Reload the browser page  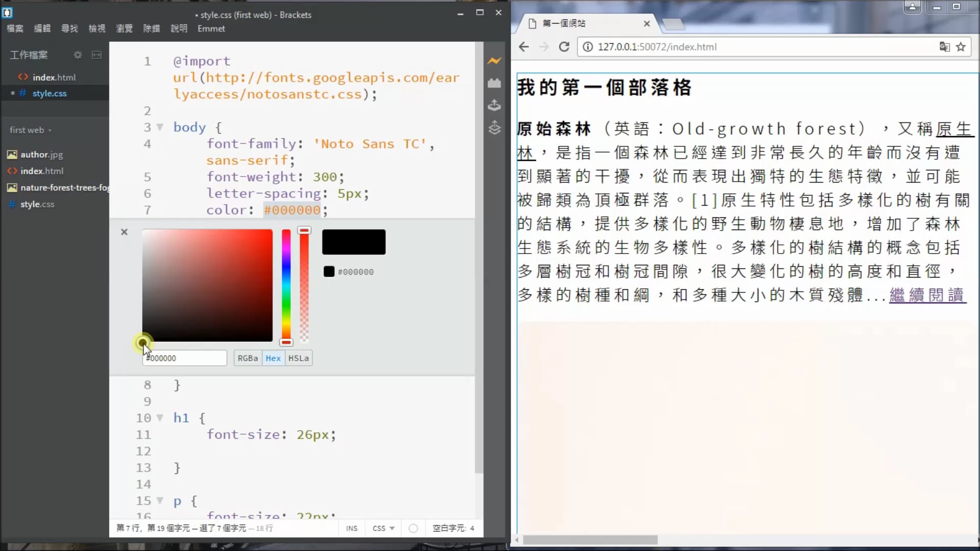pyautogui.click(x=564, y=47)
